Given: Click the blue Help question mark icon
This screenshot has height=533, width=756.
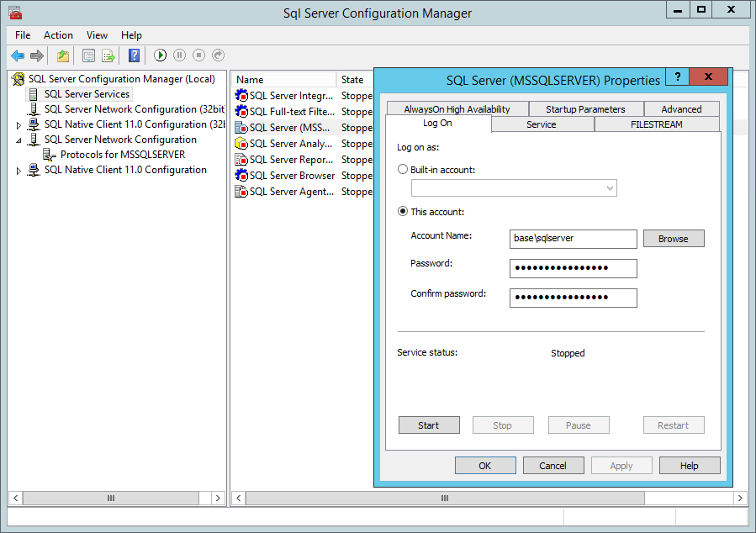Looking at the screenshot, I should click(x=134, y=55).
